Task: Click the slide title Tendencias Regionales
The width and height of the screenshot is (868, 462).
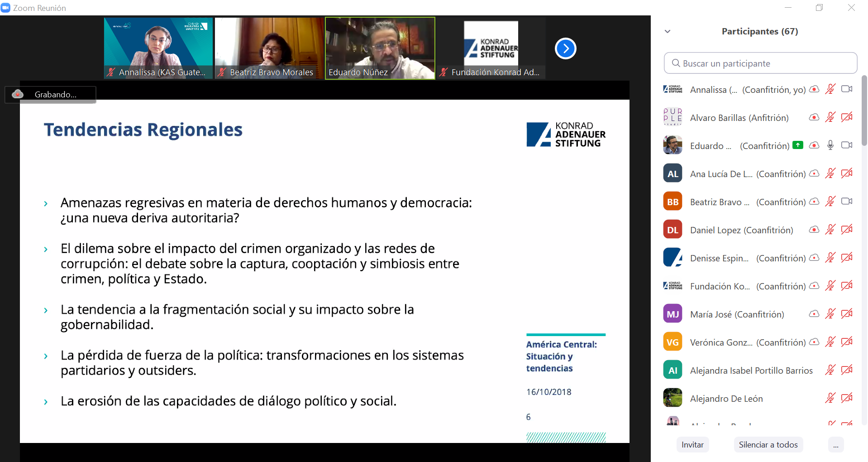Action: coord(143,130)
